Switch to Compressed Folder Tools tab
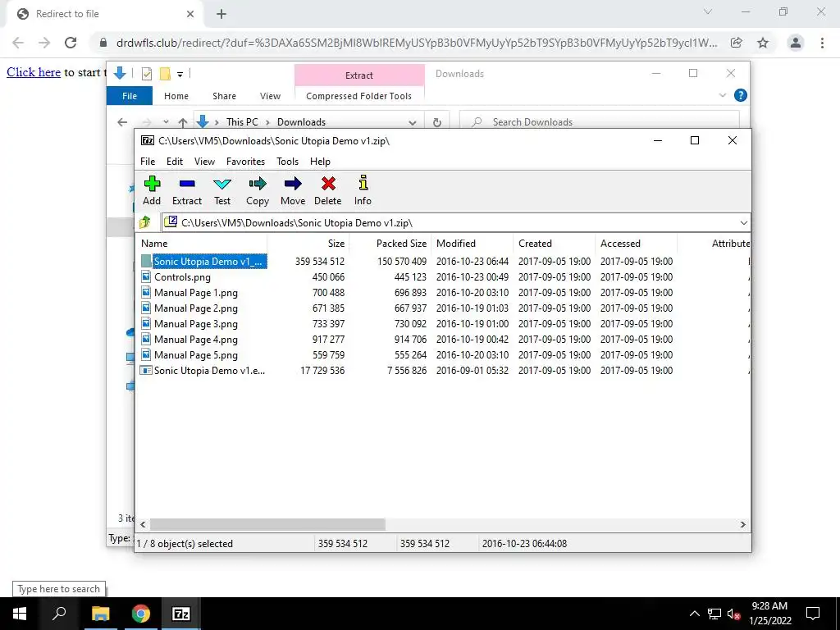The height and width of the screenshot is (630, 840). [x=359, y=96]
